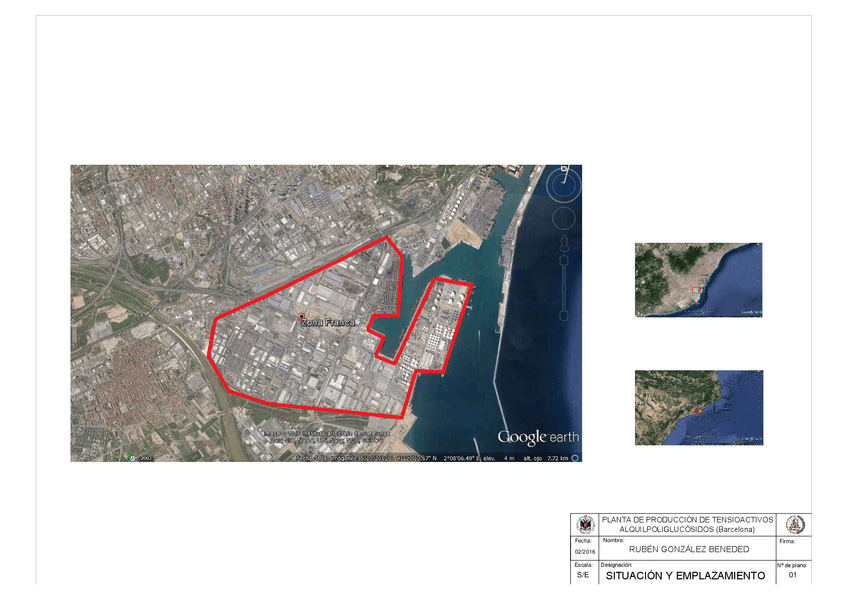Click the compass north indicator on the map

click(x=565, y=170)
